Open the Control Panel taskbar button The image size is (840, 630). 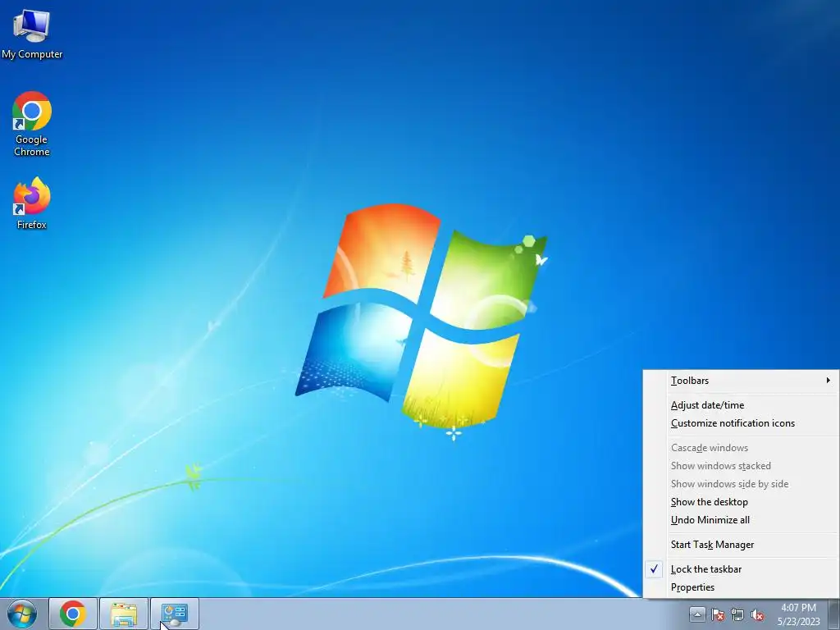175,614
